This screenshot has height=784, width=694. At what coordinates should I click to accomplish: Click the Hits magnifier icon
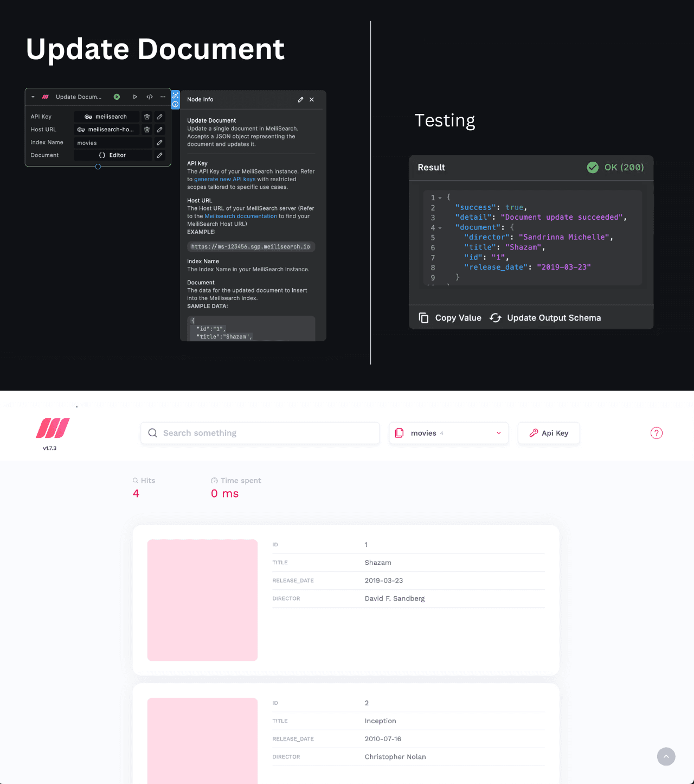(x=136, y=481)
